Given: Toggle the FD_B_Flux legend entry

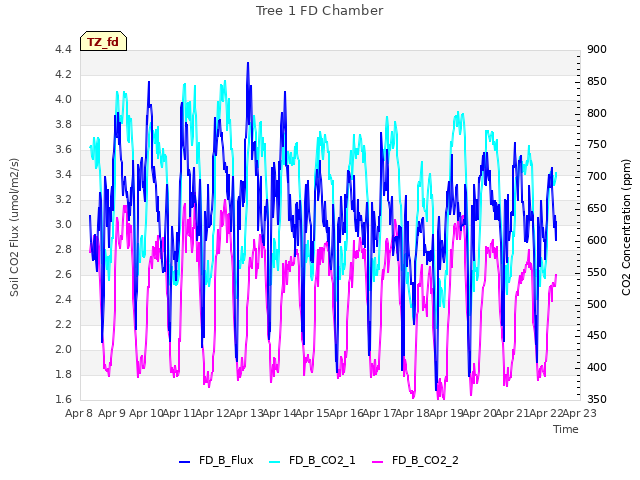Looking at the screenshot, I should pyautogui.click(x=216, y=460).
